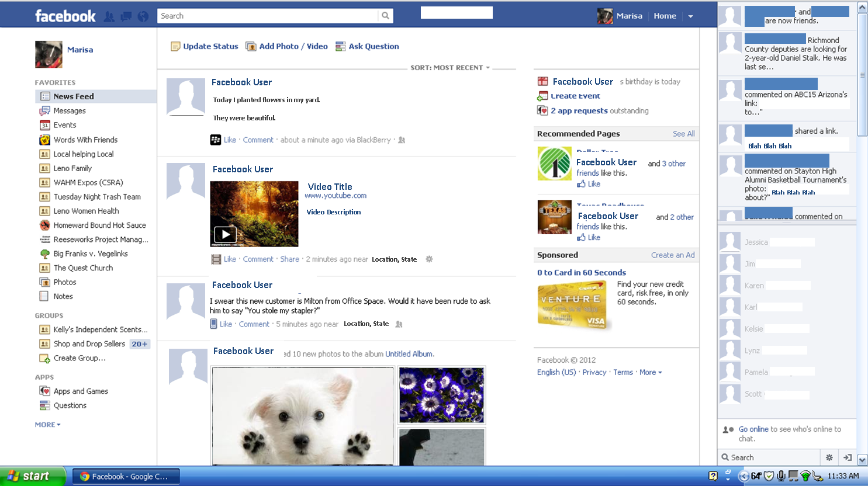
Task: Open the chat options gear icon
Action: [x=829, y=457]
